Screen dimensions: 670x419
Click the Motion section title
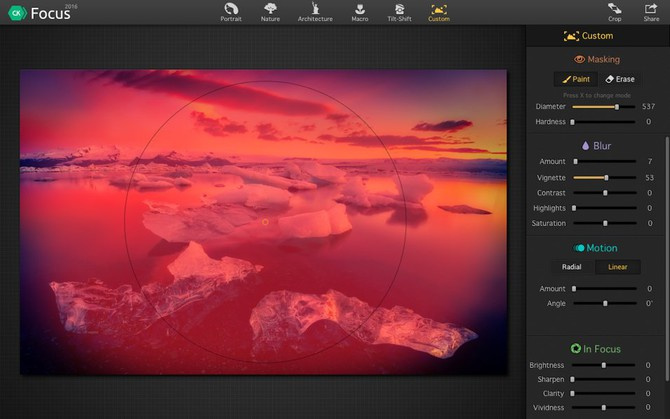pos(602,248)
